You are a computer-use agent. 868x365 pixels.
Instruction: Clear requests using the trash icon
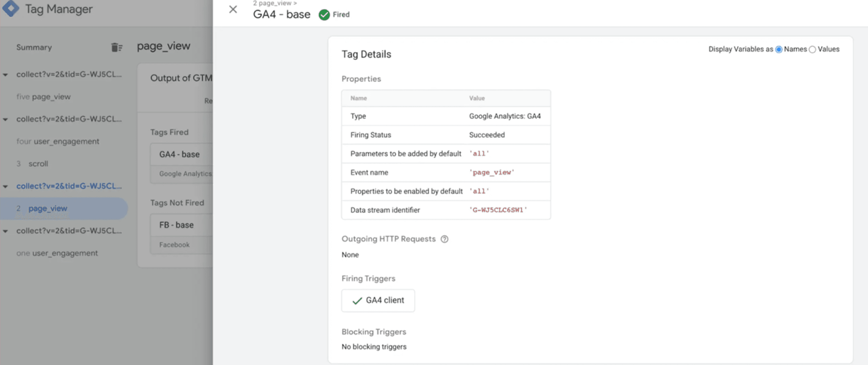click(x=116, y=47)
